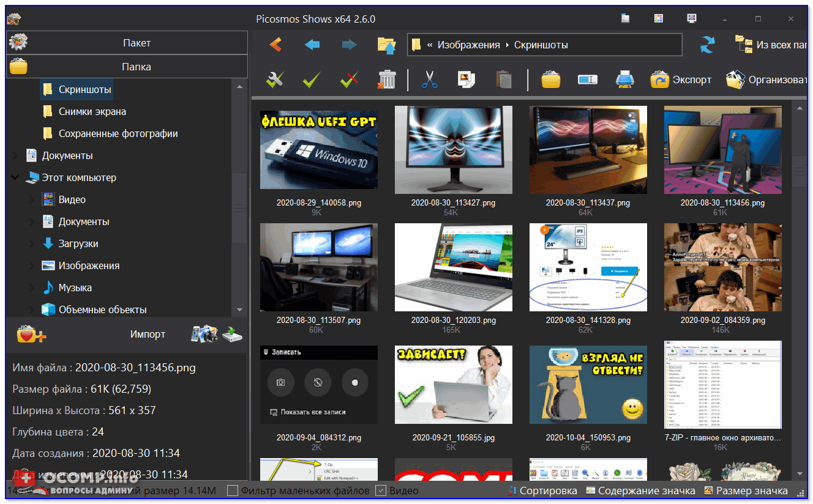The width and height of the screenshot is (813, 504).
Task: Copy files with the copy icon
Action: click(x=466, y=80)
